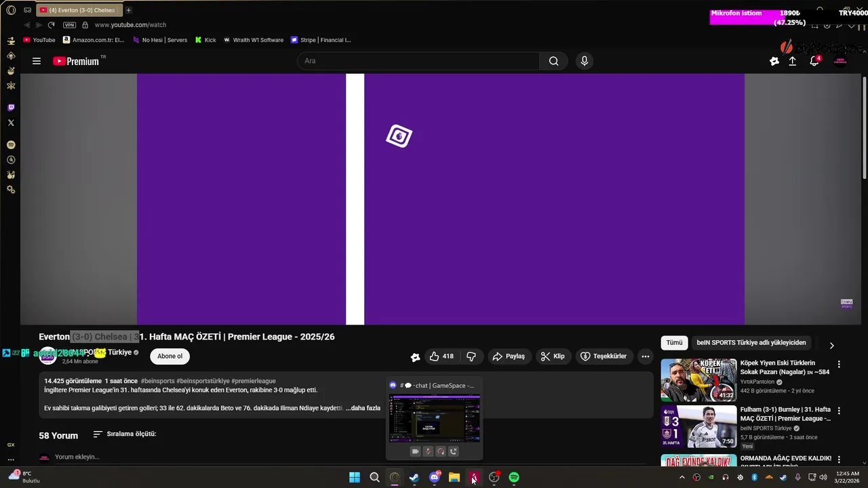Open File Explorer from the taskbar
Image resolution: width=868 pixels, height=488 pixels.
click(454, 478)
